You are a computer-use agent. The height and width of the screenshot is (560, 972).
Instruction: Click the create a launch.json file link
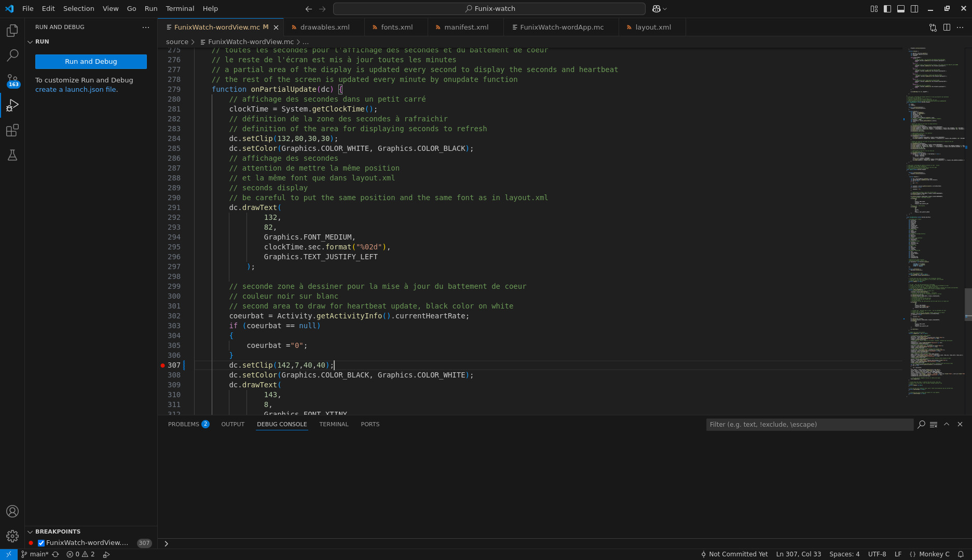76,90
